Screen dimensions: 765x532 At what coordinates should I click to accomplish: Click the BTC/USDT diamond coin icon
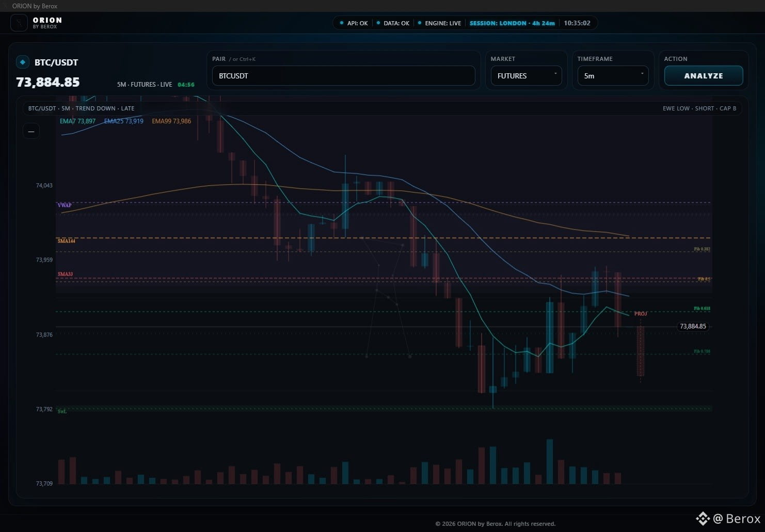coord(23,62)
